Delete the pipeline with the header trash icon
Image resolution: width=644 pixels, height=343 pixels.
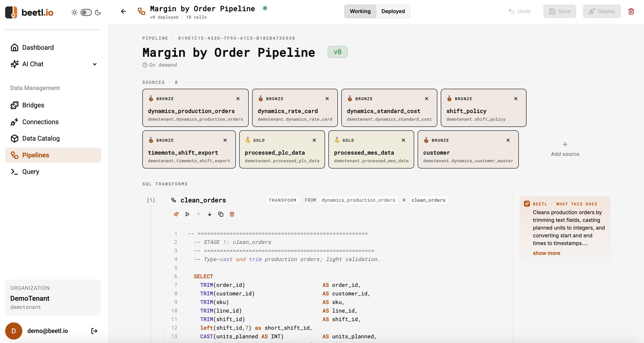tap(631, 11)
